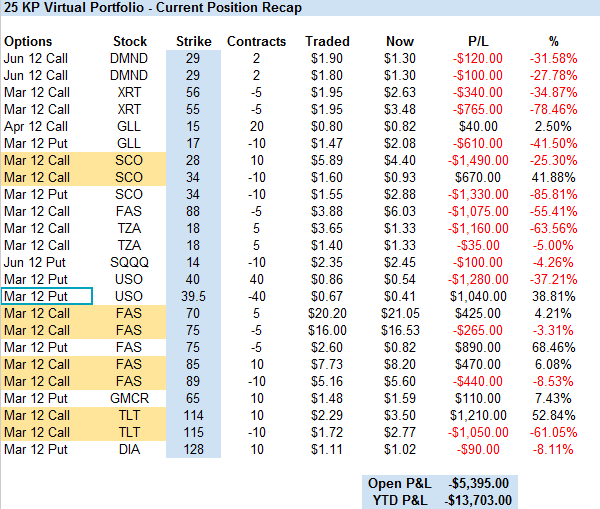
Task: Click the strike cell showing 128
Action: (x=193, y=450)
